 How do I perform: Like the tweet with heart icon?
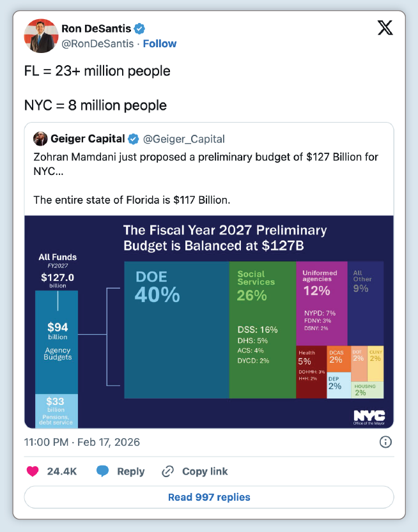coord(32,471)
